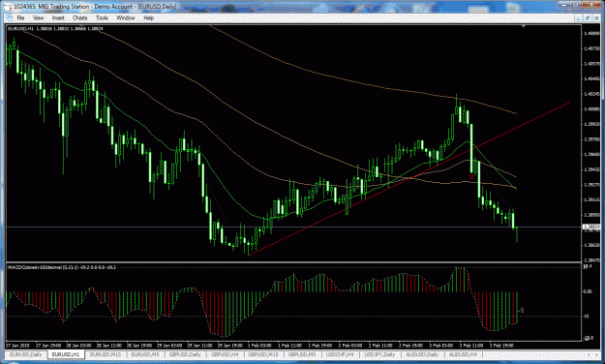The height and width of the screenshot is (364, 605).
Task: Open the View menu
Action: click(38, 17)
